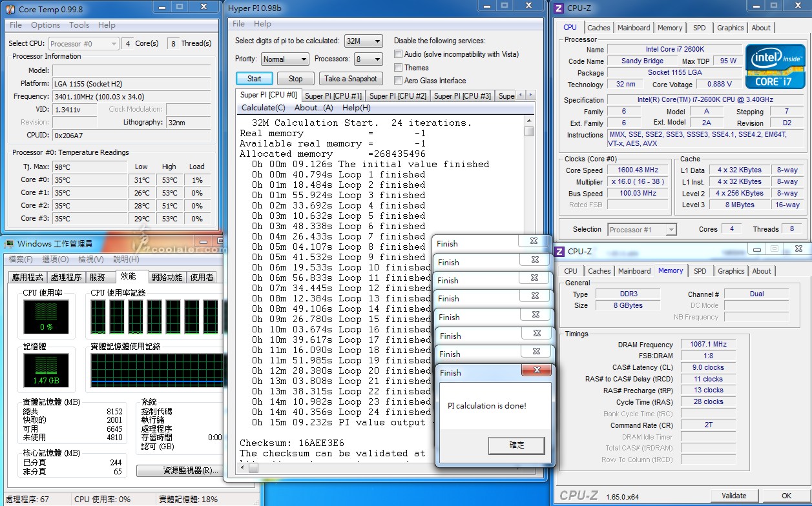
Task: Open the Mainboard tab in upper CPU-Z window
Action: [634, 28]
